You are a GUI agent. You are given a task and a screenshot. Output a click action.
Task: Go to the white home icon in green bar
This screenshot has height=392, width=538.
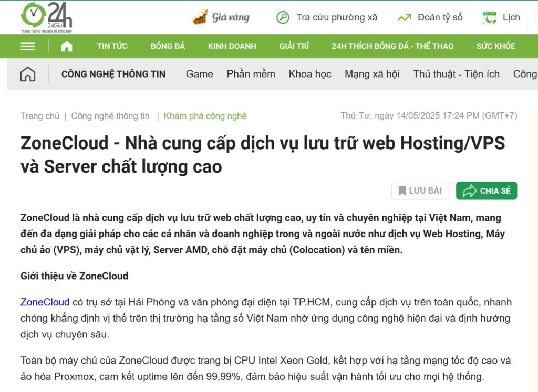[x=67, y=46]
